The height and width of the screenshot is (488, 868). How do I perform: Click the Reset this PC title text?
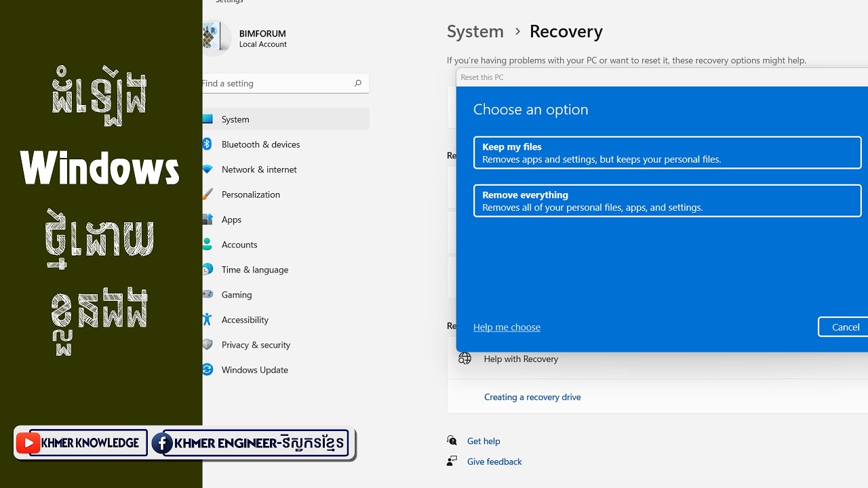482,77
